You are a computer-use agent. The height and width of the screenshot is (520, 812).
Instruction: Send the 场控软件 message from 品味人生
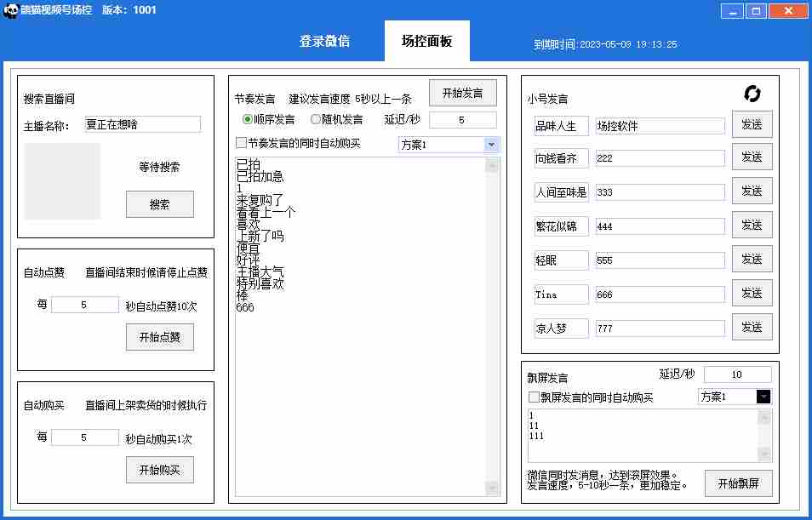752,124
